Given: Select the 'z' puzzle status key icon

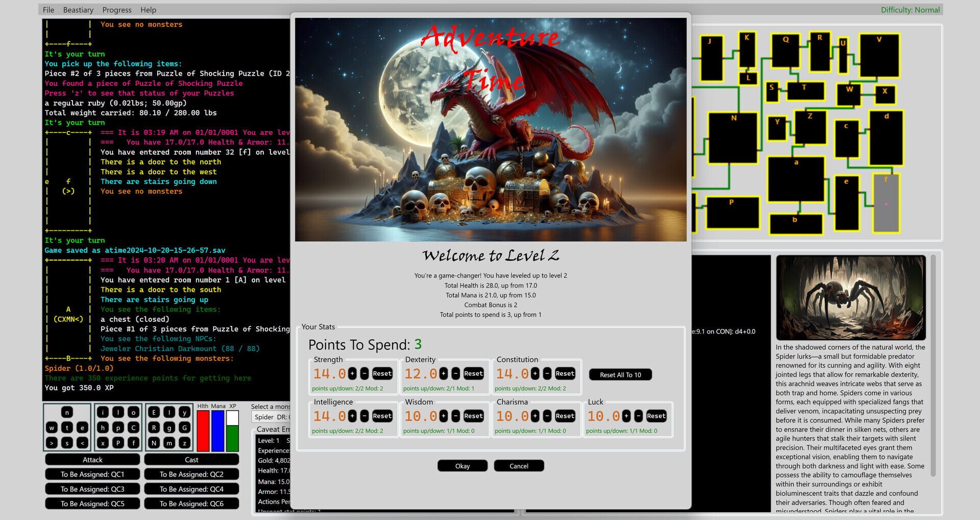Looking at the screenshot, I should click(x=184, y=442).
